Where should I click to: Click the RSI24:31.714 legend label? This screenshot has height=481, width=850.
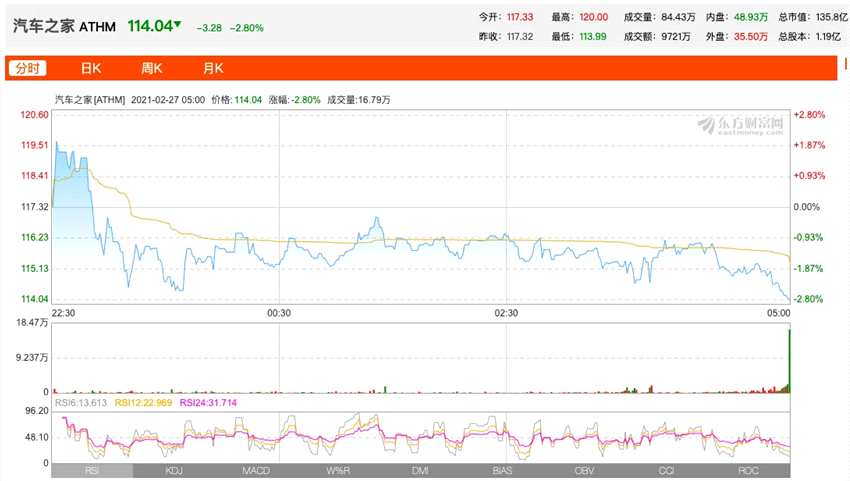208,403
